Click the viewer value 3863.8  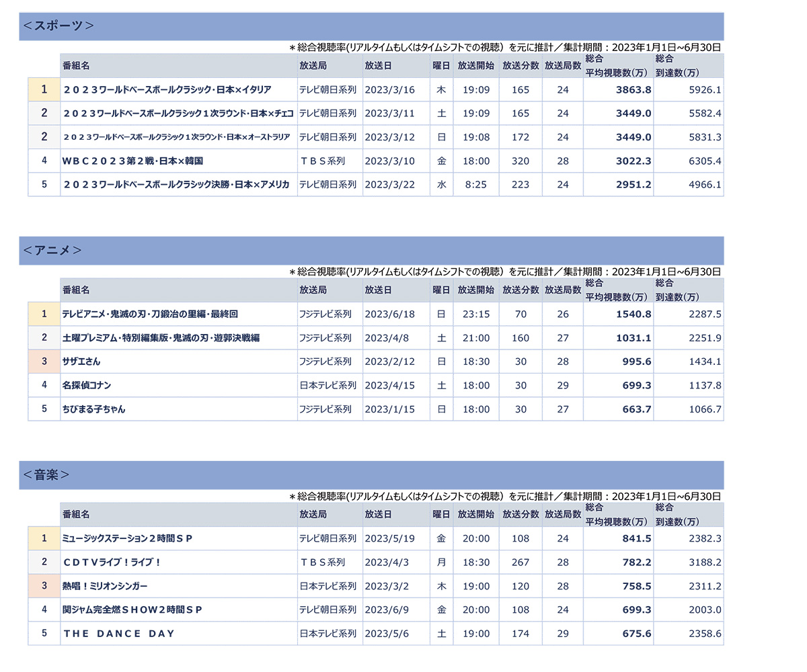(x=633, y=89)
